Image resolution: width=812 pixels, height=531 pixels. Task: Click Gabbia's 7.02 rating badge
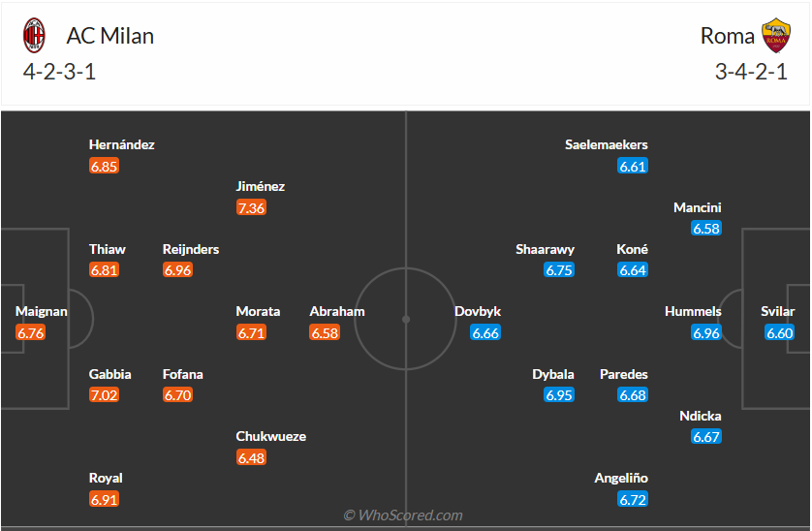click(x=104, y=395)
